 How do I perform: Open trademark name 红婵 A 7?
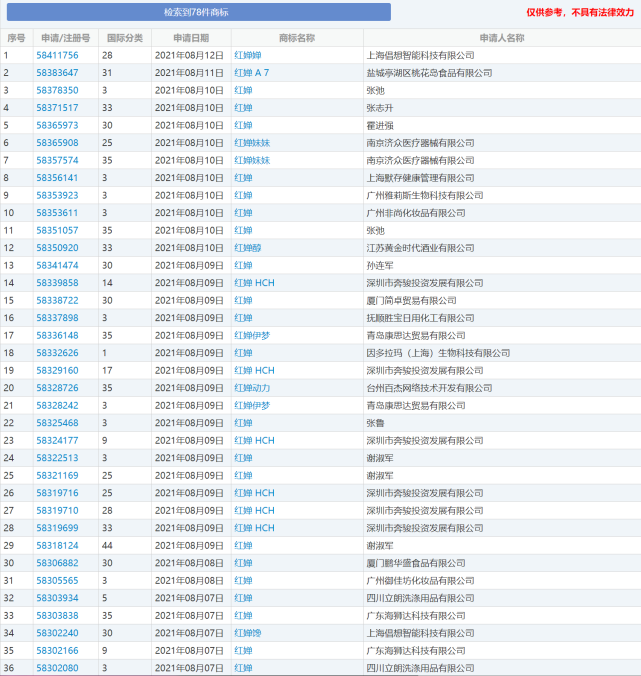pos(252,73)
